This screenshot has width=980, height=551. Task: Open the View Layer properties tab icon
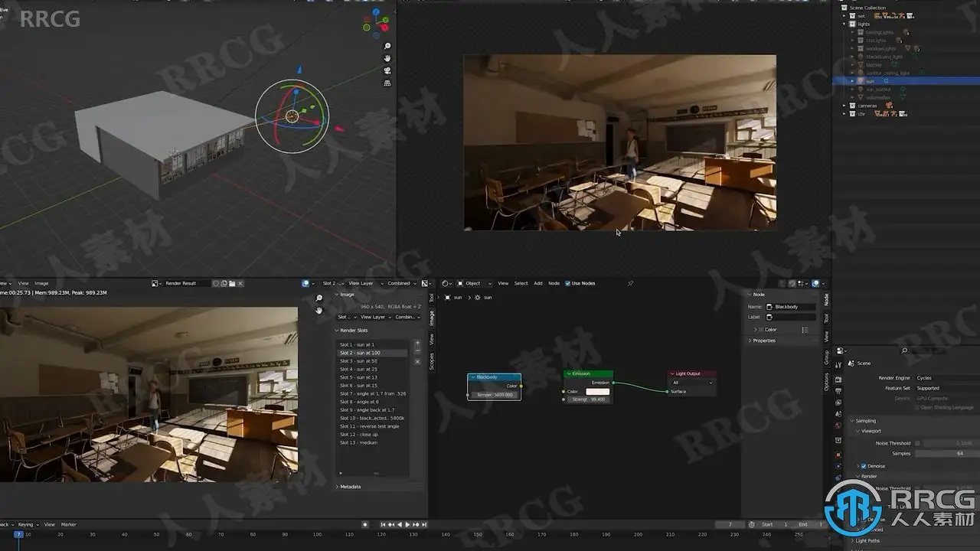click(838, 402)
